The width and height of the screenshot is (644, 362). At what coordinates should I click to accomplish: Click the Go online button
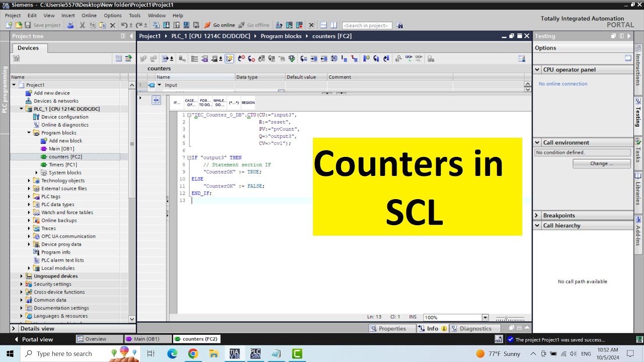point(219,25)
